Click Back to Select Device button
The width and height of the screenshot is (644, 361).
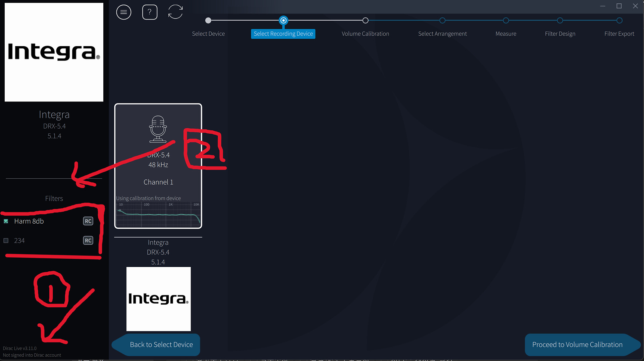coord(156,345)
